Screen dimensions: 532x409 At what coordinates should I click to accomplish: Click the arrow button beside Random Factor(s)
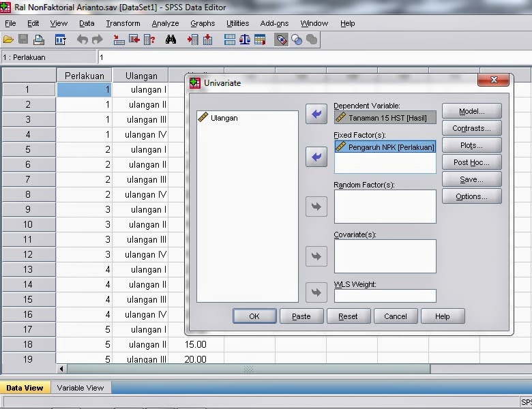[x=316, y=206]
